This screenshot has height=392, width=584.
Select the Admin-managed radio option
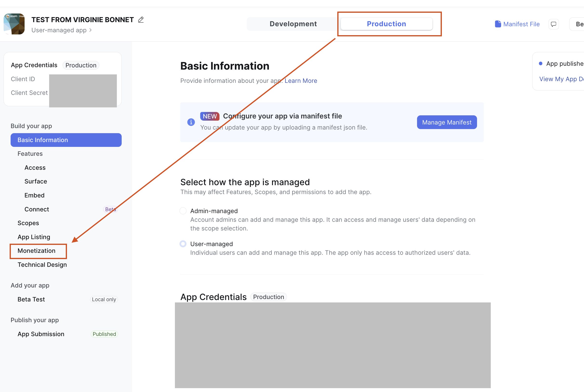point(183,211)
